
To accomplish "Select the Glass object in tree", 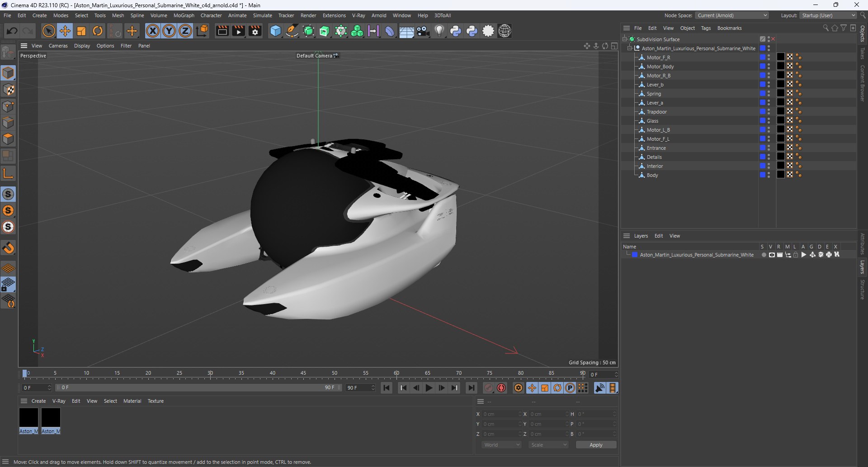I will pos(652,121).
